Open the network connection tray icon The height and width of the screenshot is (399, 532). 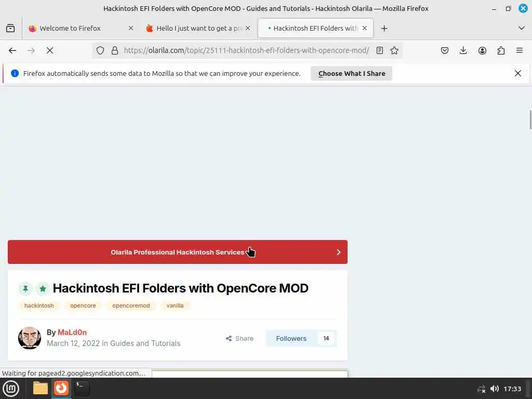(x=481, y=389)
